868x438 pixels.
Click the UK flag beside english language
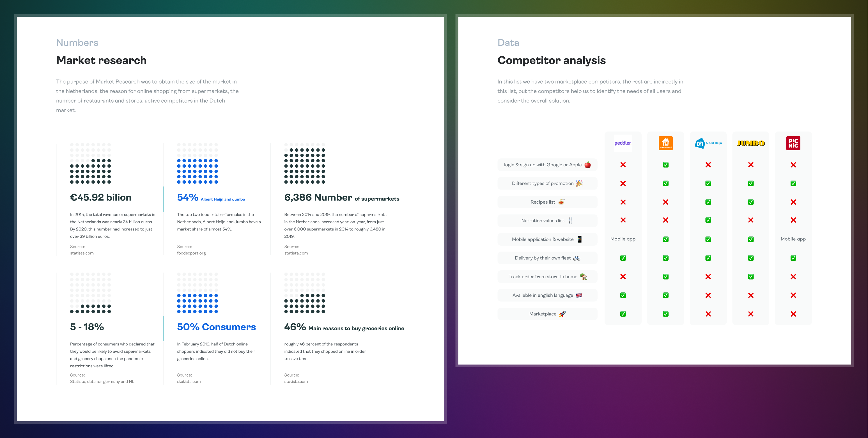[x=579, y=296]
